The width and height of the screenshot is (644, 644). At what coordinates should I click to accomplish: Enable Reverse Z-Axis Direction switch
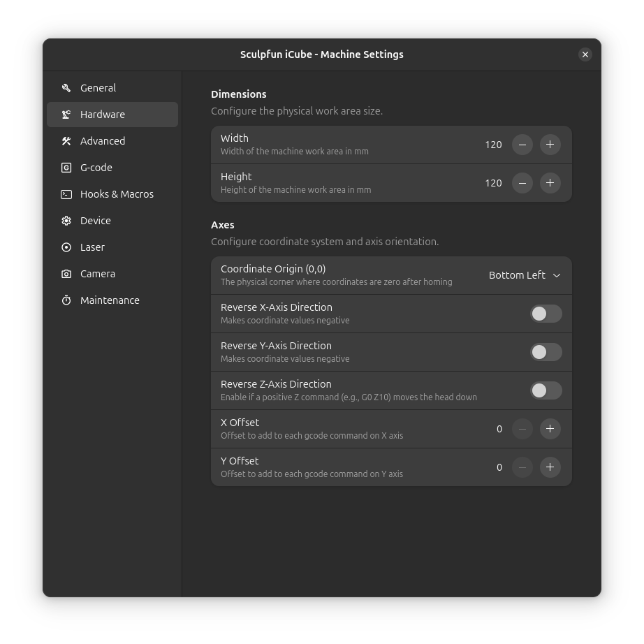click(546, 390)
